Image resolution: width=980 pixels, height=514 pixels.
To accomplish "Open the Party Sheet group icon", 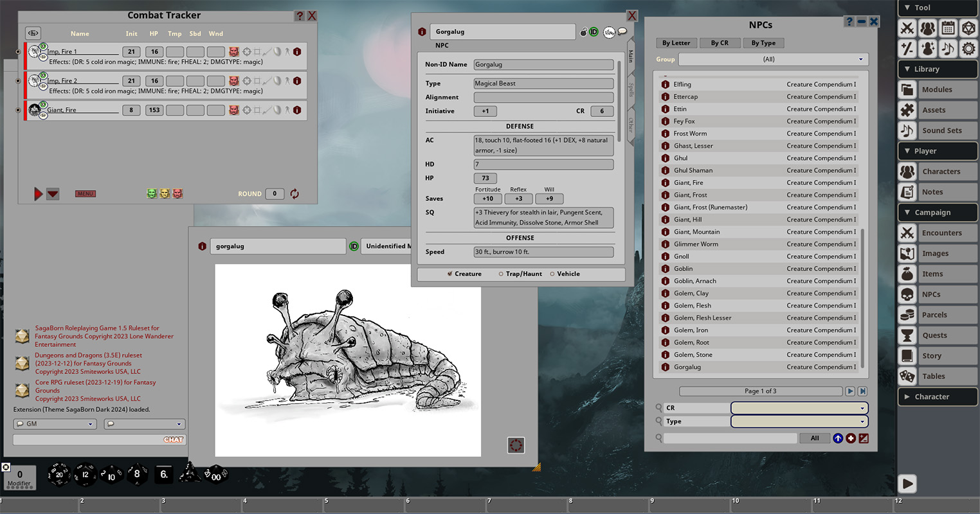I will [x=927, y=28].
